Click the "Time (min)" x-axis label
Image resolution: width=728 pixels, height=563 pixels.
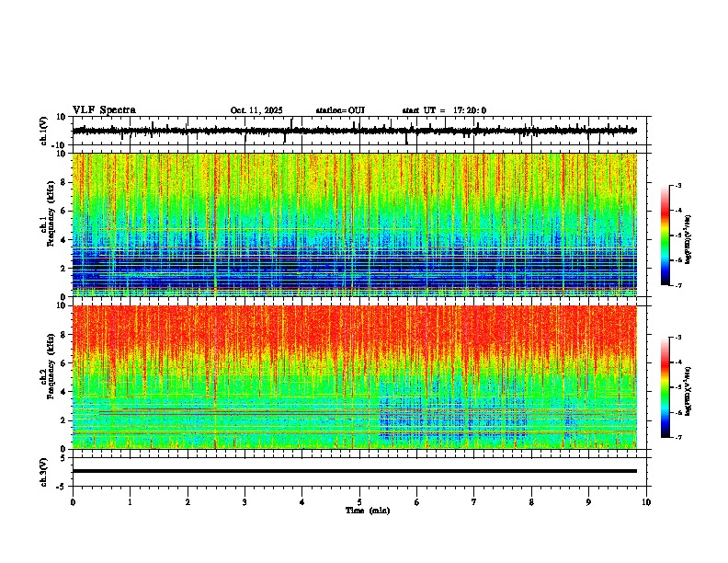(368, 511)
